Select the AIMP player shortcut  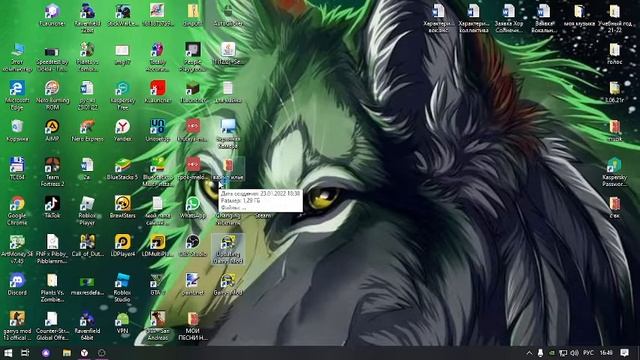click(x=52, y=131)
